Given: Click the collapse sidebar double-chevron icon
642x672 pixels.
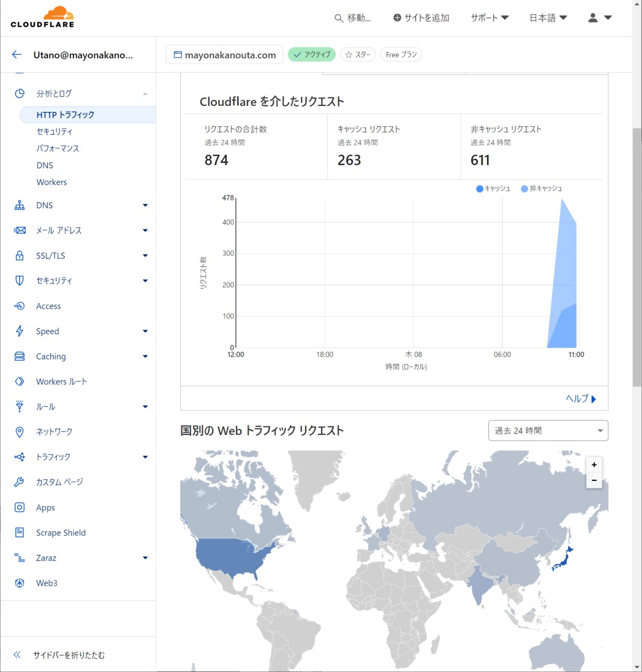Looking at the screenshot, I should [x=17, y=655].
